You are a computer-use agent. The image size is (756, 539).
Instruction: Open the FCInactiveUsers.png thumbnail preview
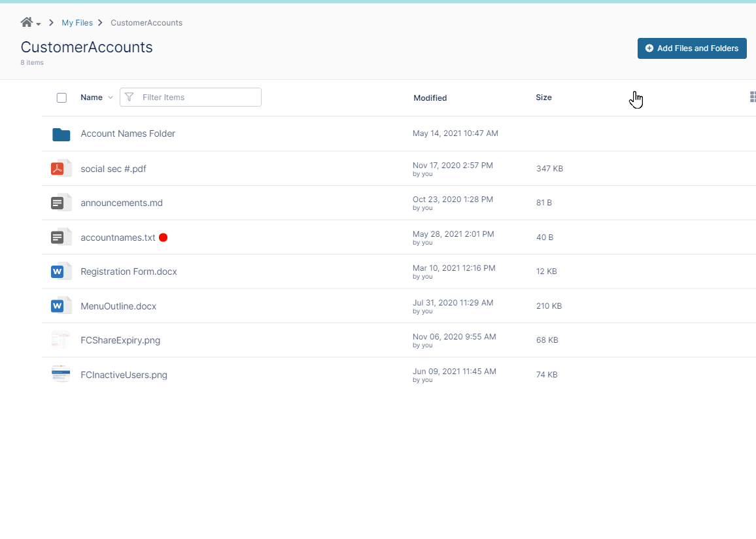click(61, 375)
